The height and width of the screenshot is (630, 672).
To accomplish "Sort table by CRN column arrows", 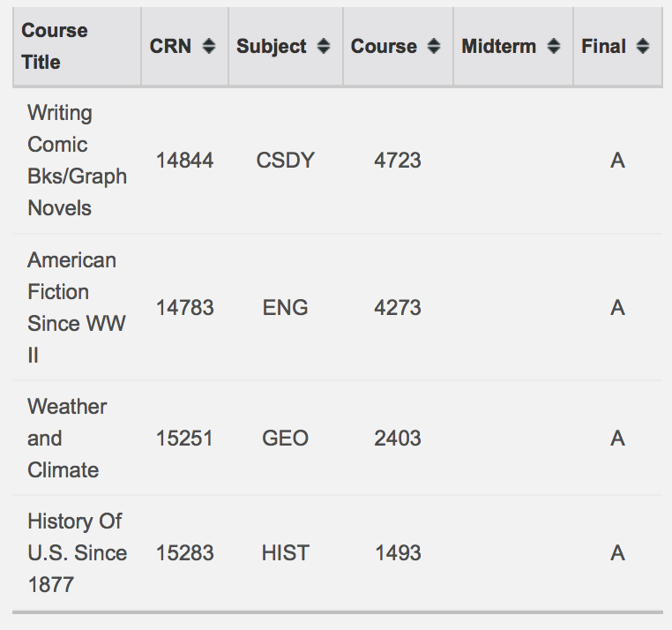I will pyautogui.click(x=209, y=46).
